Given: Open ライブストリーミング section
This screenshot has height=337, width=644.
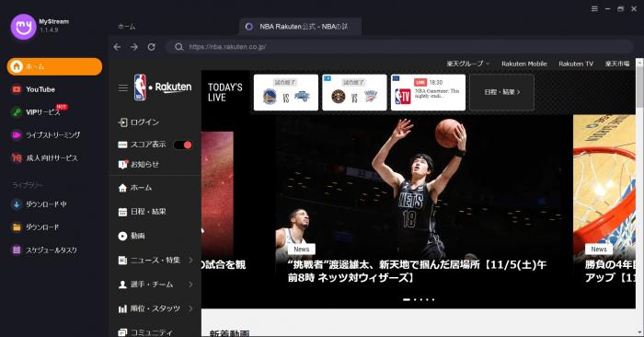Looking at the screenshot, I should click(54, 134).
